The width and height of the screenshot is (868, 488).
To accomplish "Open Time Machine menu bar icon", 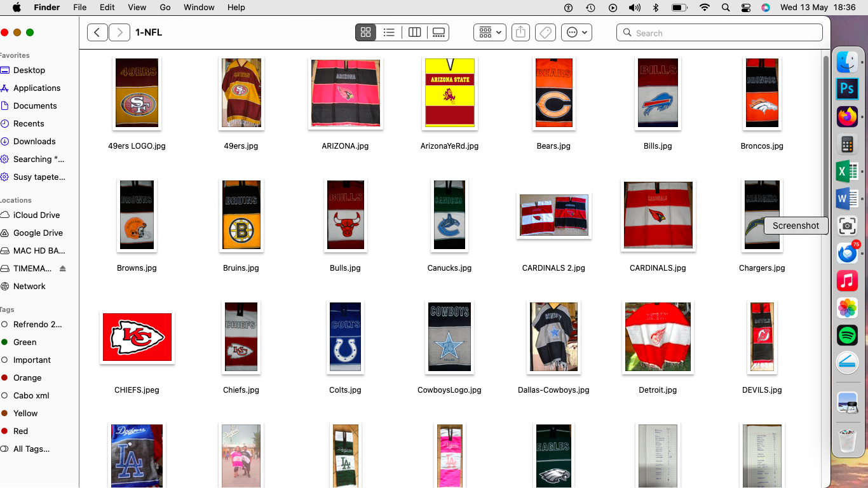I will click(x=590, y=8).
